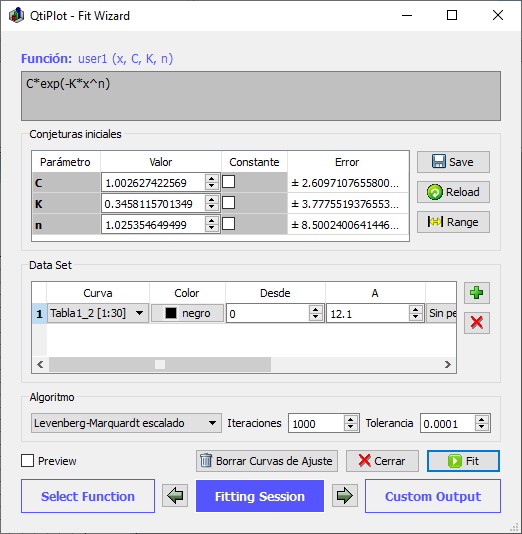Switch to the Select Function page
522x534 pixels.
tap(88, 496)
